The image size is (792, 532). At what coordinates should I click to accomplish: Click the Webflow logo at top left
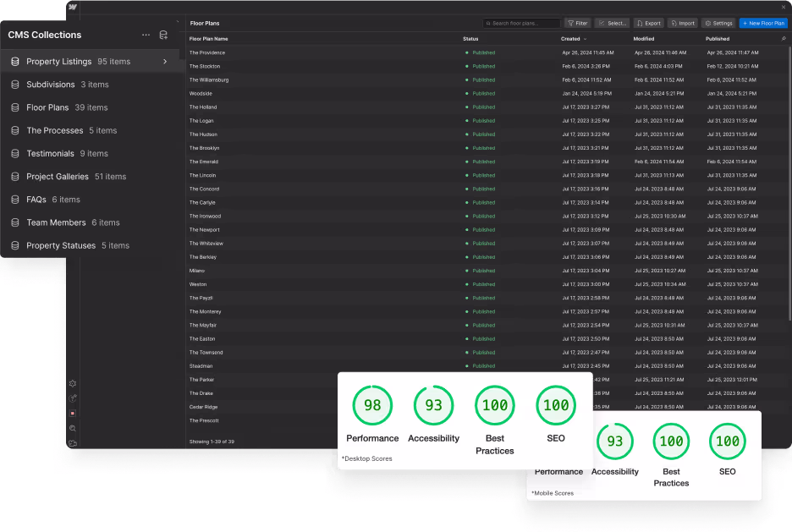click(71, 7)
